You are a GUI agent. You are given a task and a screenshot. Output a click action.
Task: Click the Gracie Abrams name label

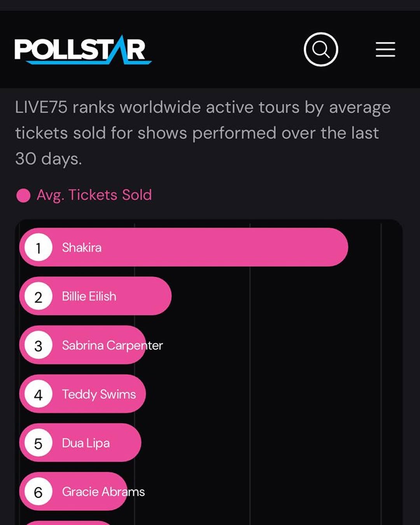point(103,492)
